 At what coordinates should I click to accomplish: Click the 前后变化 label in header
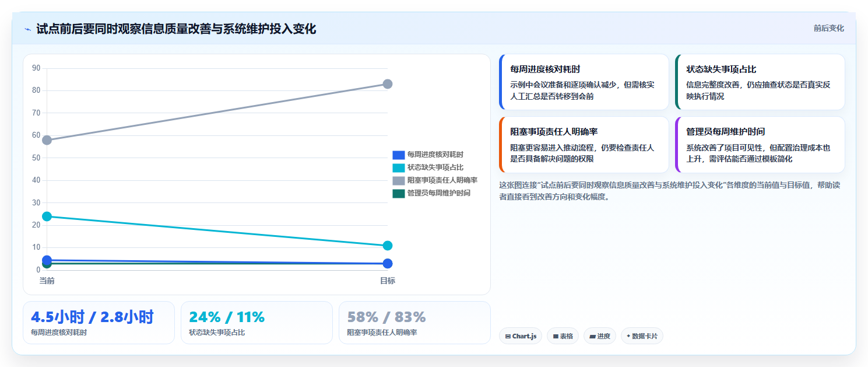(x=828, y=29)
